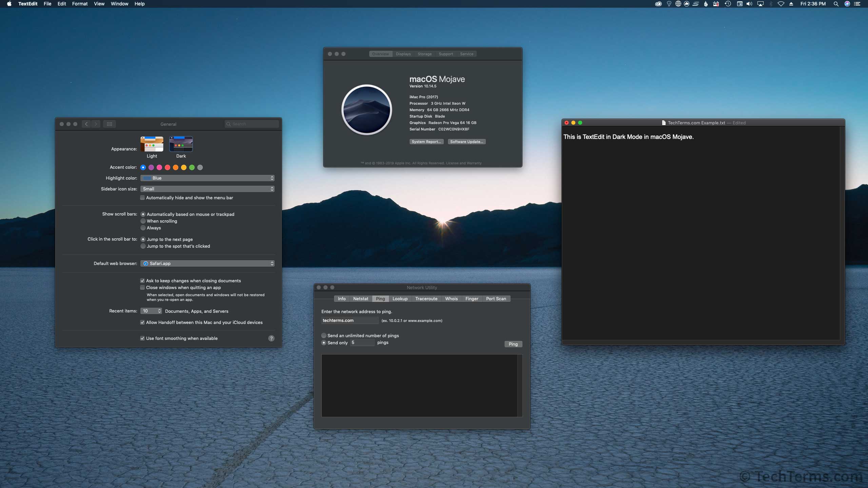Select 'Jump to the next page'
Viewport: 868px width, 488px height.
pos(143,239)
